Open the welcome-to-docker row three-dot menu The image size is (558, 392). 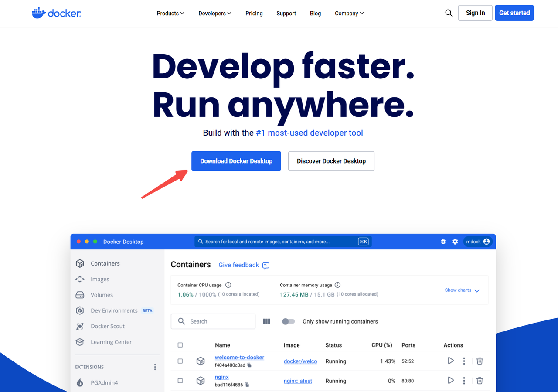point(464,361)
